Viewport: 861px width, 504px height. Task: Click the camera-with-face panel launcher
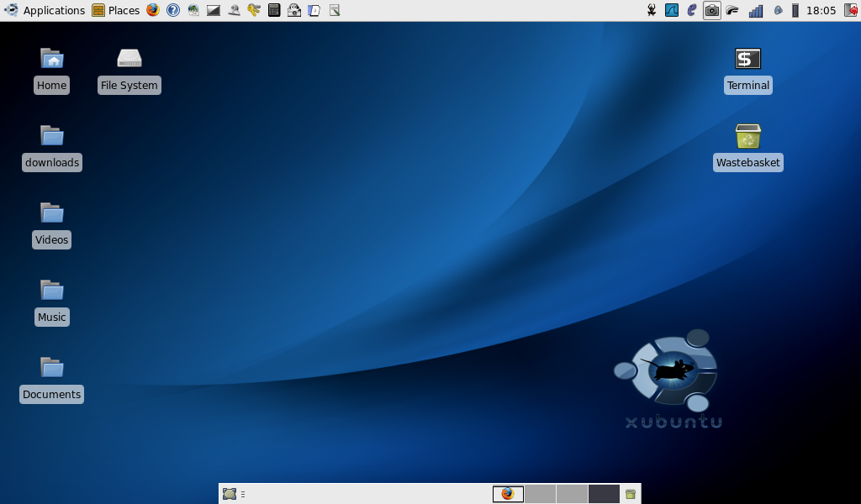pos(294,10)
